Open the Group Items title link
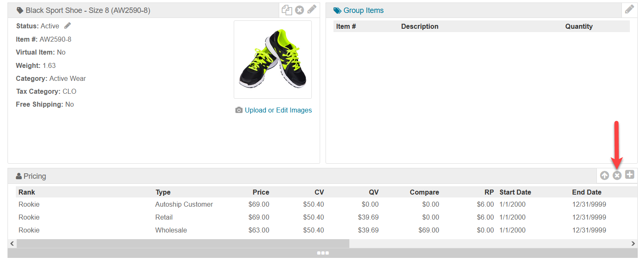Image resolution: width=644 pixels, height=260 pixels. pyautogui.click(x=363, y=10)
